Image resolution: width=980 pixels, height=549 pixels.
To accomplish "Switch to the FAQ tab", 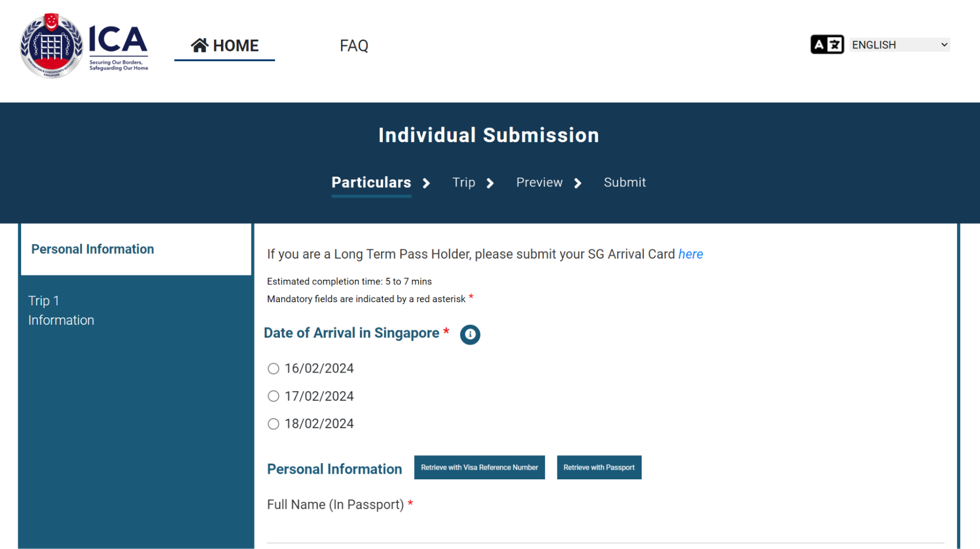I will (353, 46).
